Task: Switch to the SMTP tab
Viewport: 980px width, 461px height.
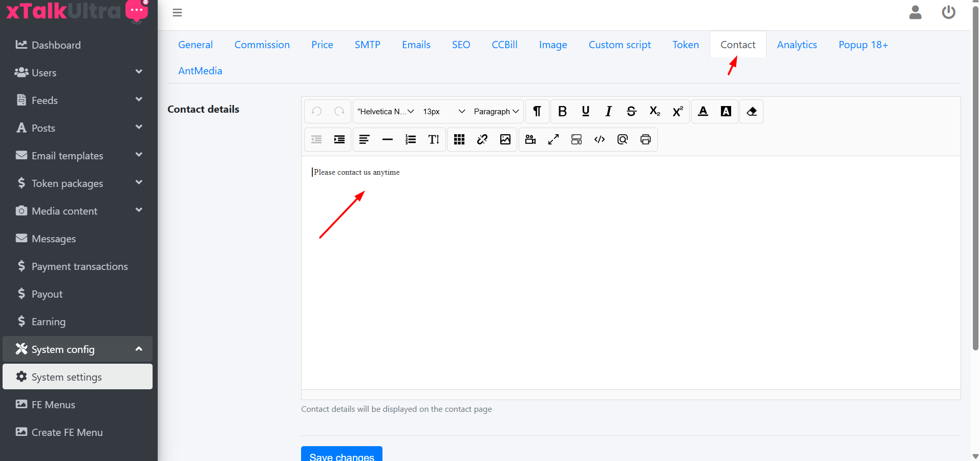Action: click(x=367, y=45)
